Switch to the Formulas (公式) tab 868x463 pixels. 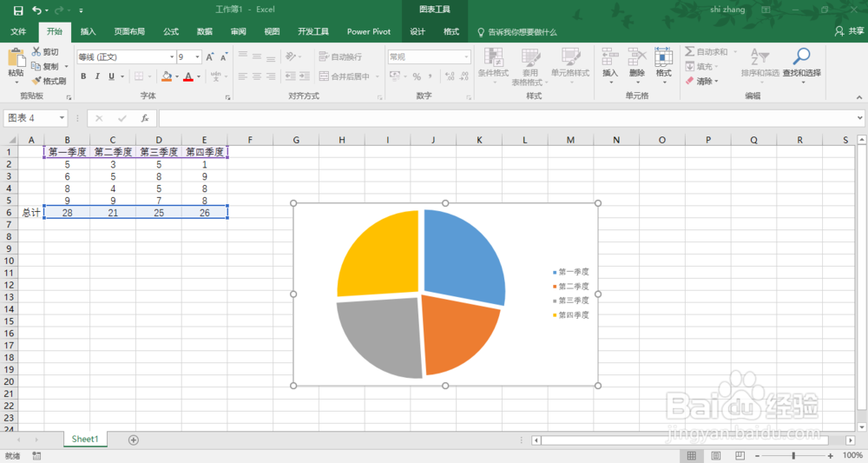click(x=171, y=31)
